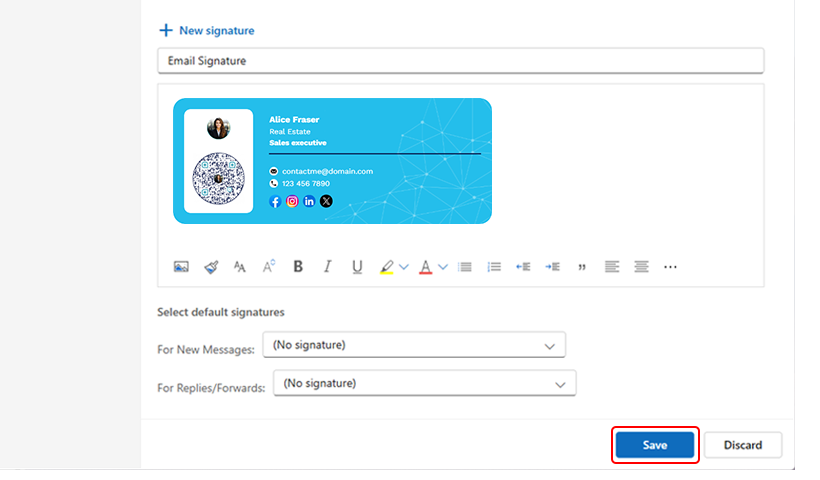Image resolution: width=820 pixels, height=480 pixels.
Task: Apply the red font color
Action: 426,267
